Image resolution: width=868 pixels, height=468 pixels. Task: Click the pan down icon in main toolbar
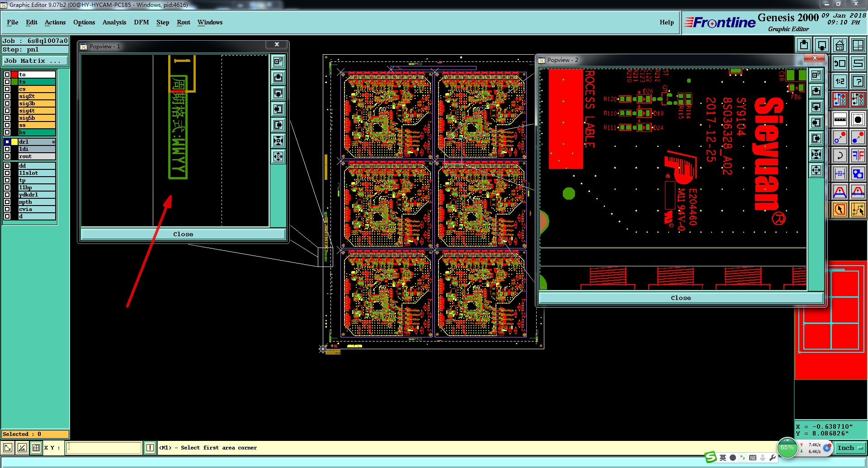click(x=822, y=45)
